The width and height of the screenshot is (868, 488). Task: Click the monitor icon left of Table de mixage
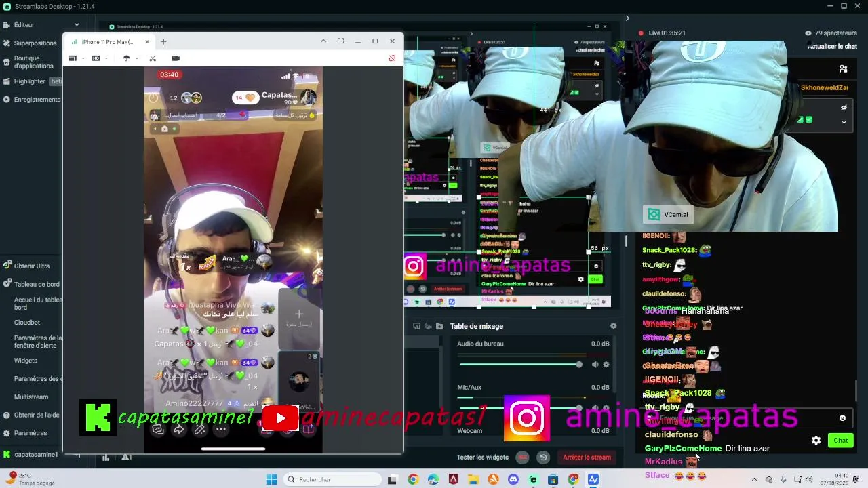[x=416, y=326]
